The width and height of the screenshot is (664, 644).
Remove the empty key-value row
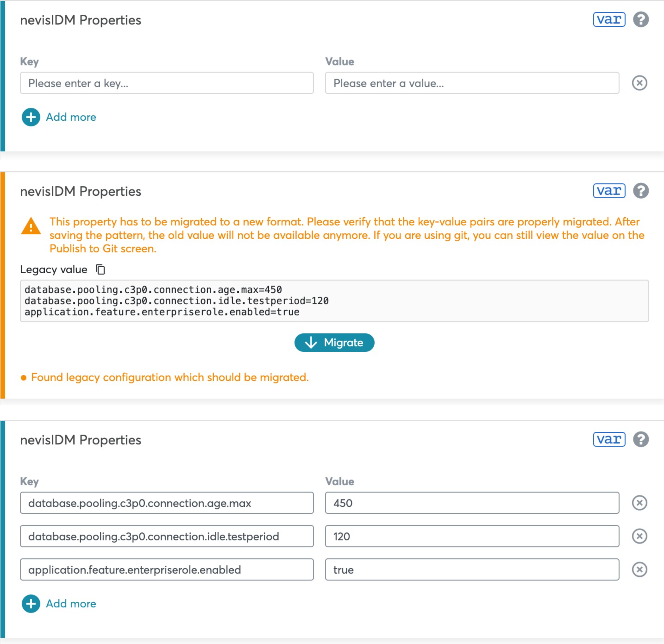pos(639,83)
